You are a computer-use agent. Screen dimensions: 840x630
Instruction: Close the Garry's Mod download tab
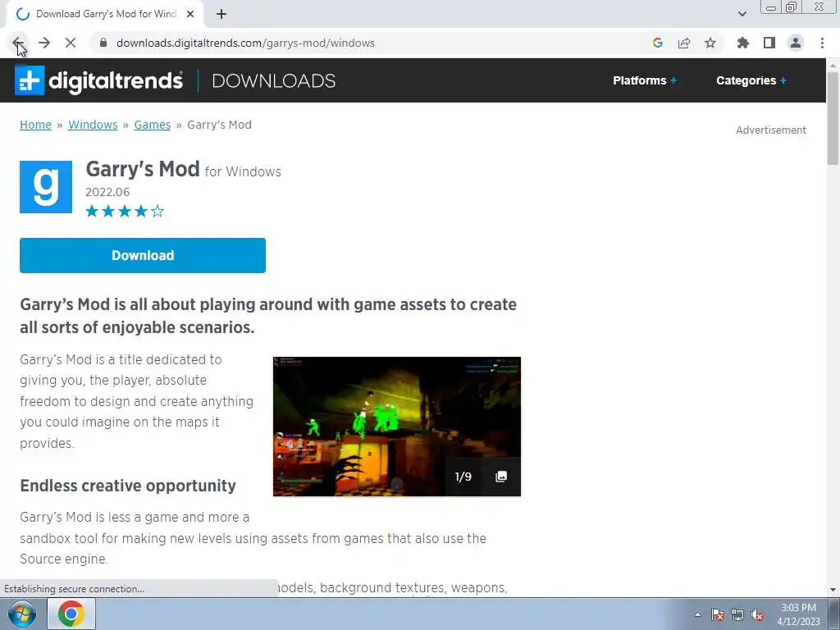pyautogui.click(x=190, y=14)
